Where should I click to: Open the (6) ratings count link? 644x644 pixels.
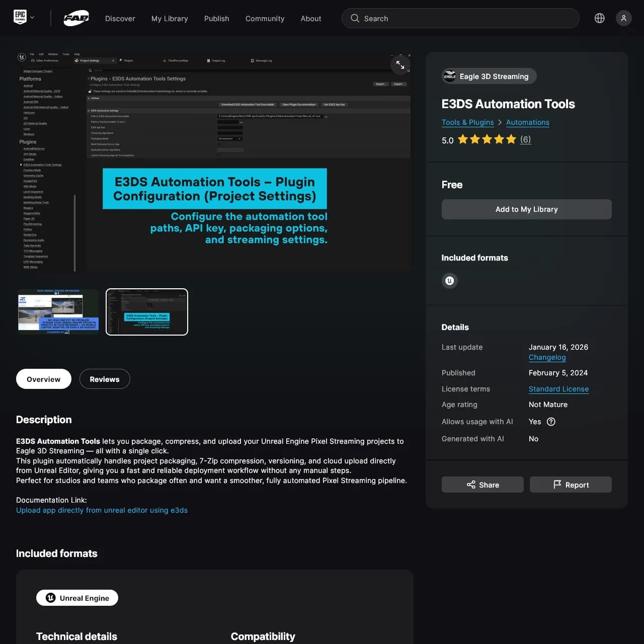[525, 139]
